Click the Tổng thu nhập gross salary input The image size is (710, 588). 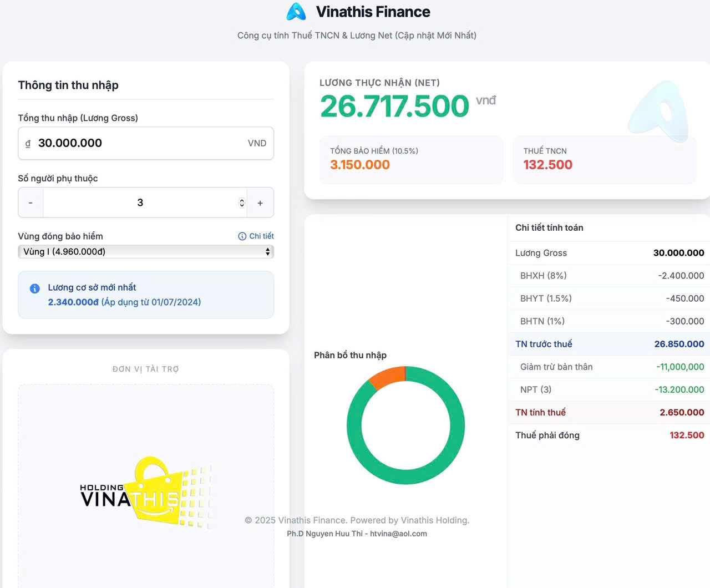point(139,143)
